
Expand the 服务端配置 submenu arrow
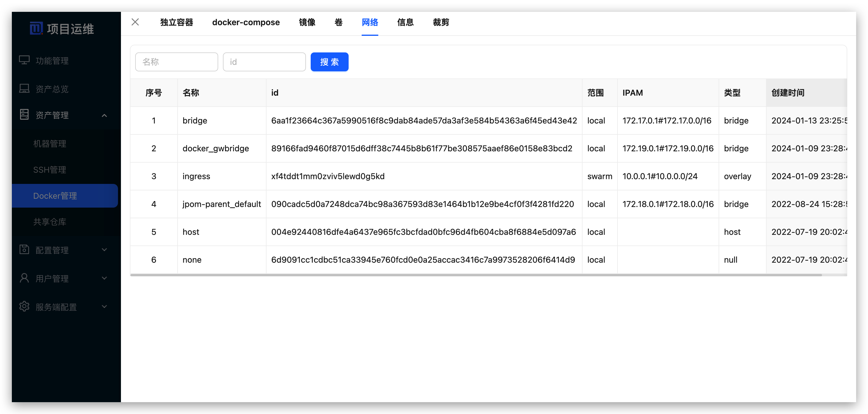[104, 307]
